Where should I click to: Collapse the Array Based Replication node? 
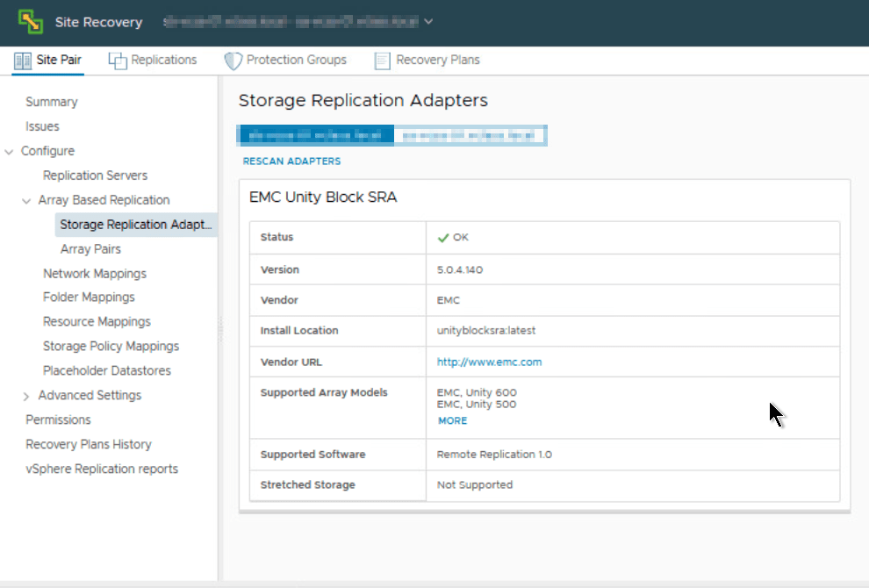point(26,201)
